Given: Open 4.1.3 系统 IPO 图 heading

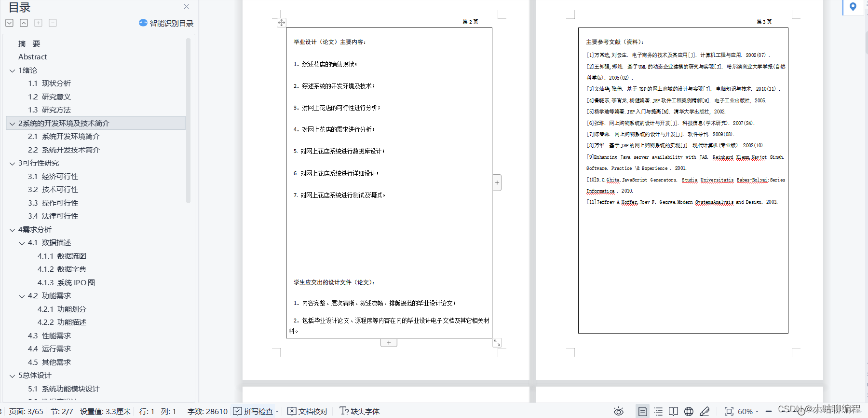Looking at the screenshot, I should click(x=66, y=282).
